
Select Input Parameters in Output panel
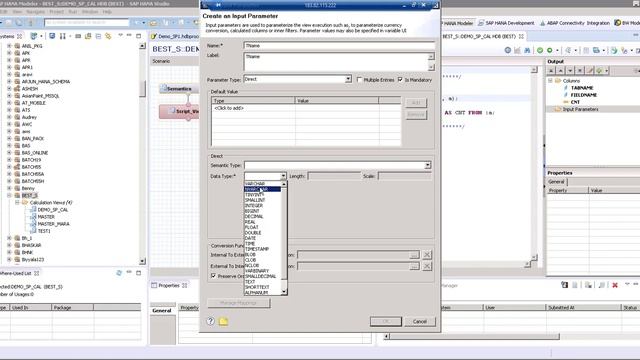tap(580, 109)
